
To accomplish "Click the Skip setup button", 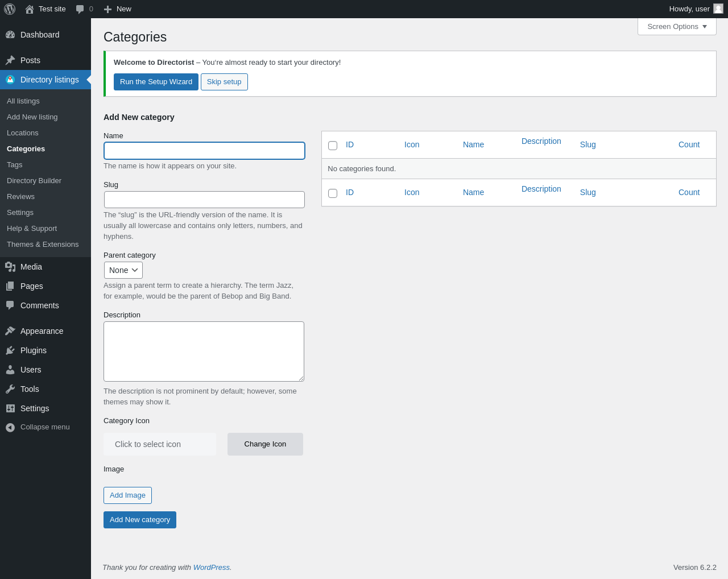I will [x=224, y=82].
